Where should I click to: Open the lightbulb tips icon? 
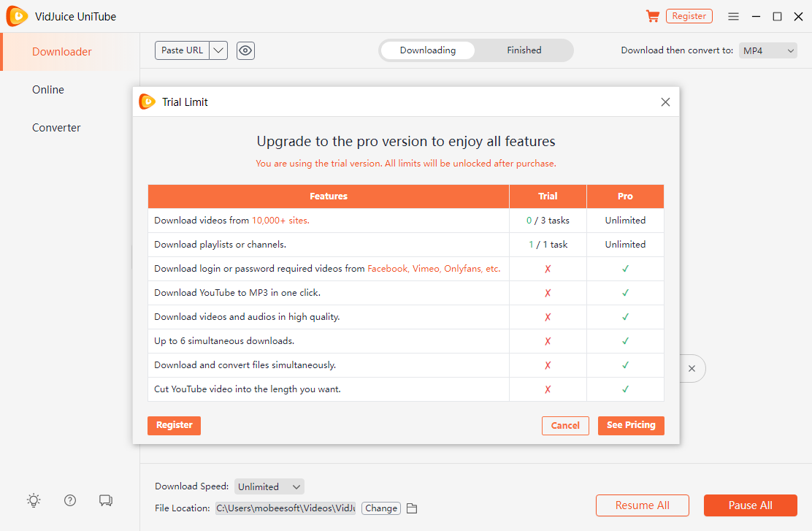pyautogui.click(x=34, y=500)
